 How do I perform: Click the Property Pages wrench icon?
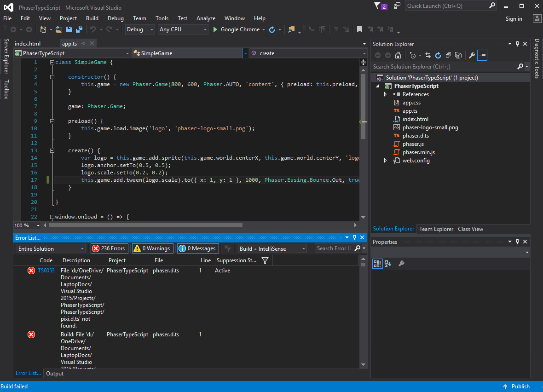point(401,264)
